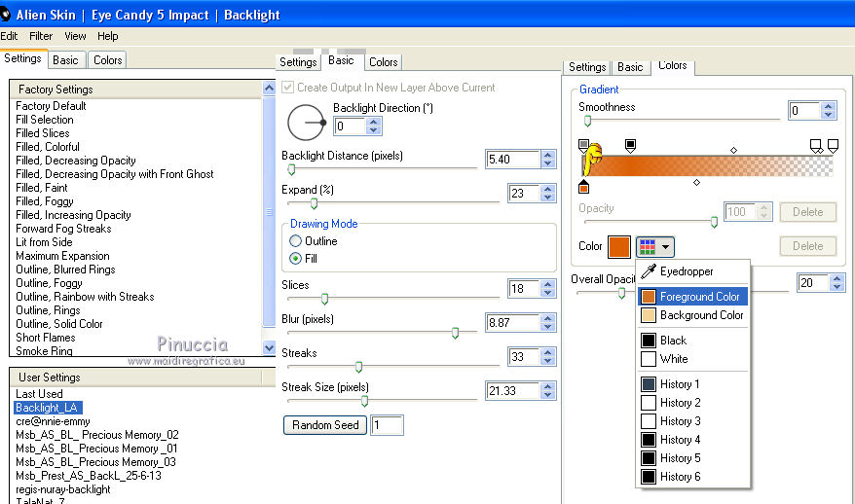Viewport: 855px width, 504px height.
Task: Select Backlight_LA user setting
Action: (x=48, y=408)
